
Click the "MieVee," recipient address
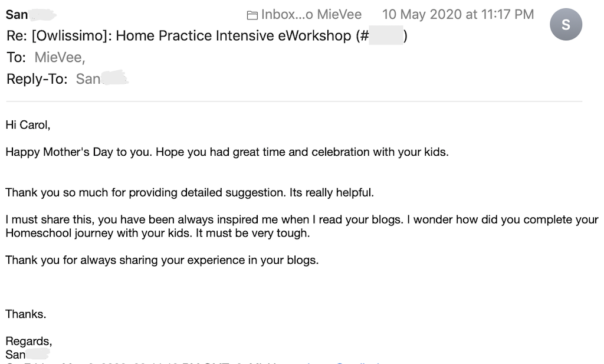[60, 57]
